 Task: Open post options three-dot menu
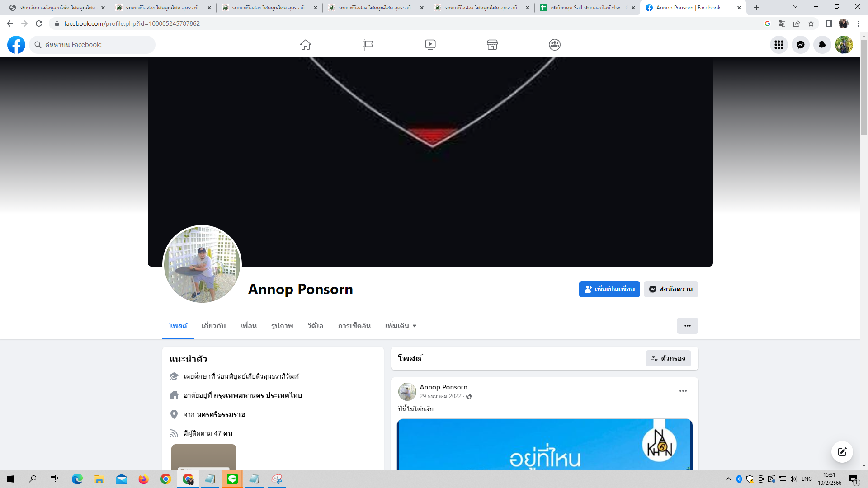click(x=683, y=391)
